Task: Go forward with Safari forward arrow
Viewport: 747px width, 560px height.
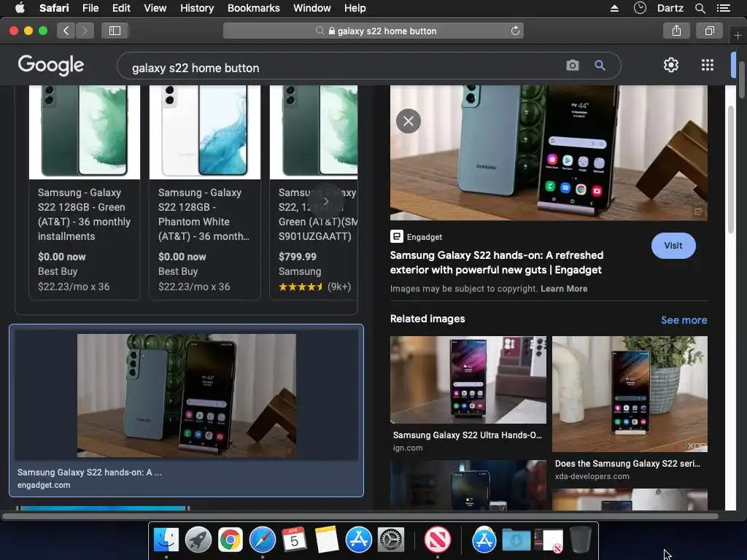Action: point(85,31)
